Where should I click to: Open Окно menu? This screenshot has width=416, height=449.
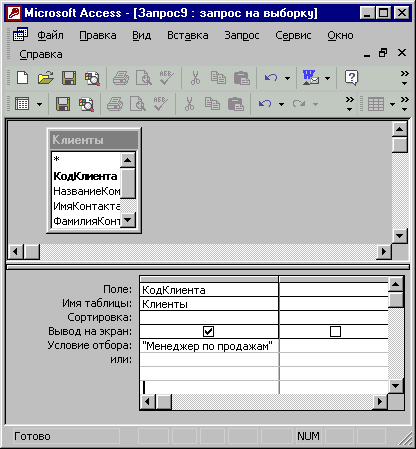pyautogui.click(x=340, y=35)
